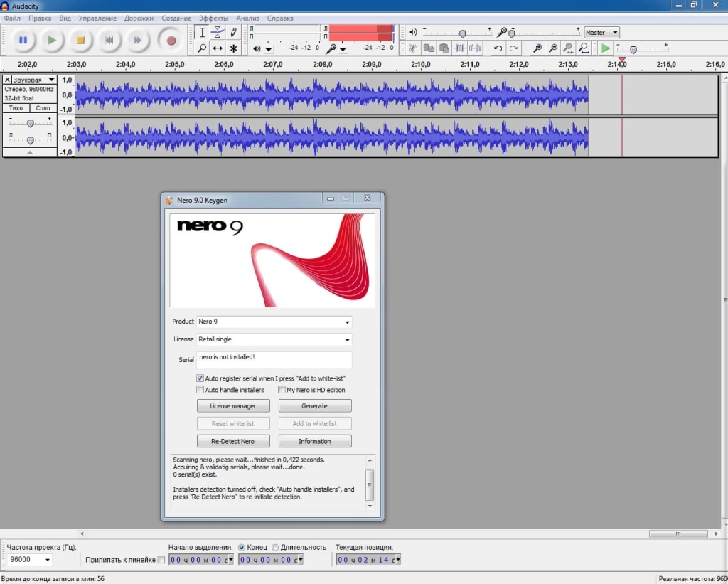This screenshot has height=584, width=728.
Task: Select the Multi-tool asterisk icon
Action: (x=233, y=48)
